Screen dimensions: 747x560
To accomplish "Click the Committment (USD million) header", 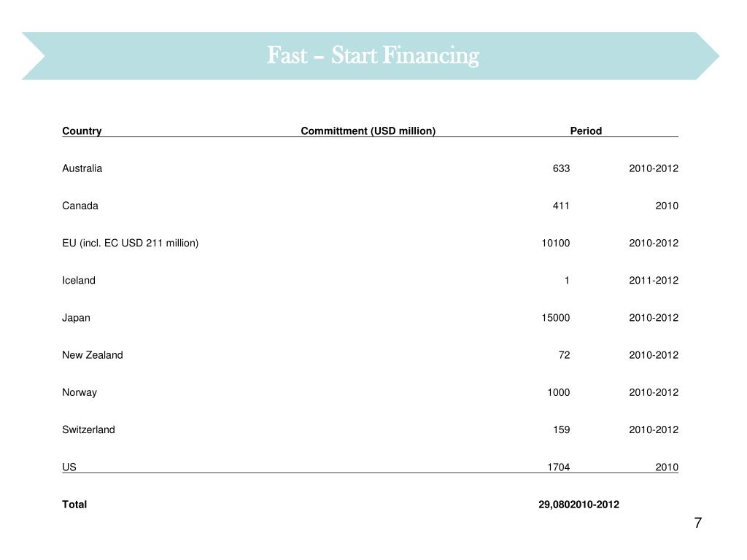I will [368, 131].
